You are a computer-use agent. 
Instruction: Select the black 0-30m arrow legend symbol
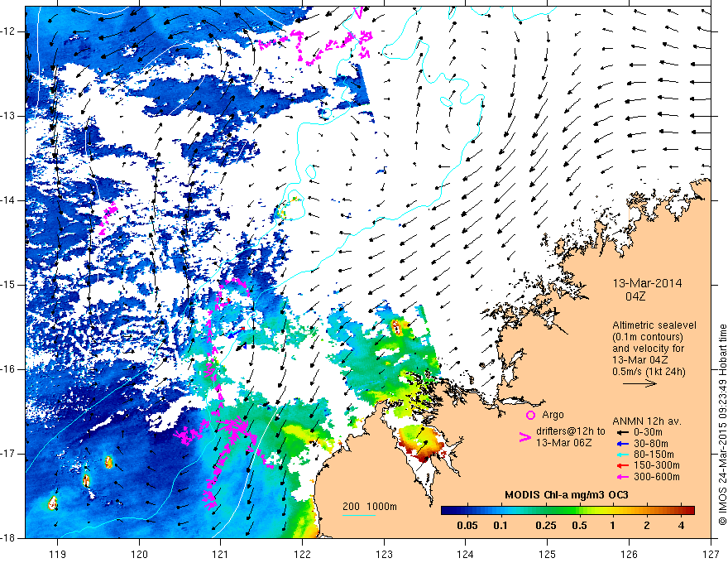[x=621, y=432]
